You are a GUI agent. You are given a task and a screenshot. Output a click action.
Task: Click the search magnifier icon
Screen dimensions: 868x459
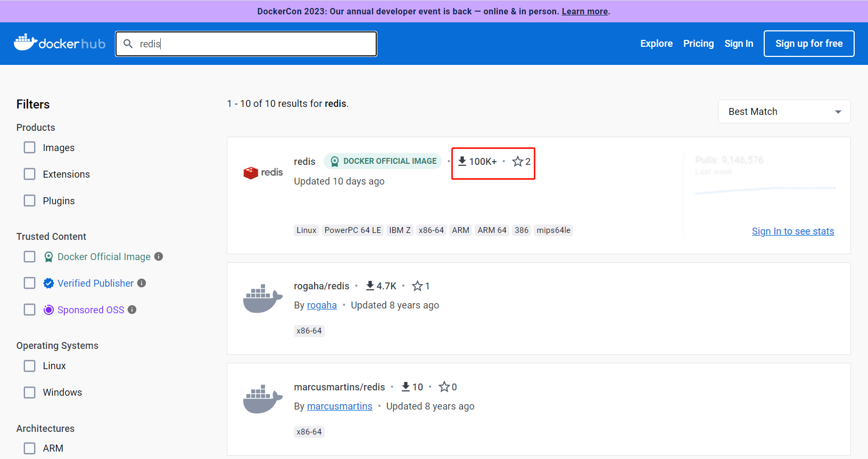128,44
